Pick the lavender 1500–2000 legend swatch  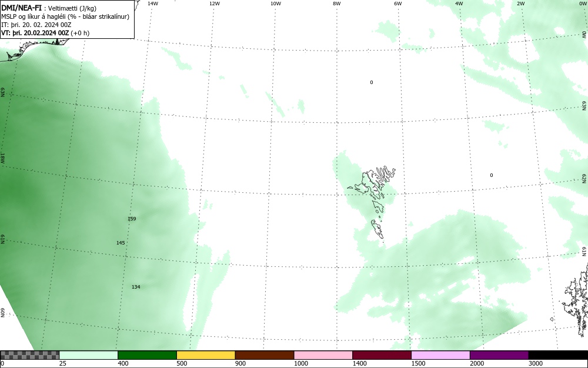[440, 355]
